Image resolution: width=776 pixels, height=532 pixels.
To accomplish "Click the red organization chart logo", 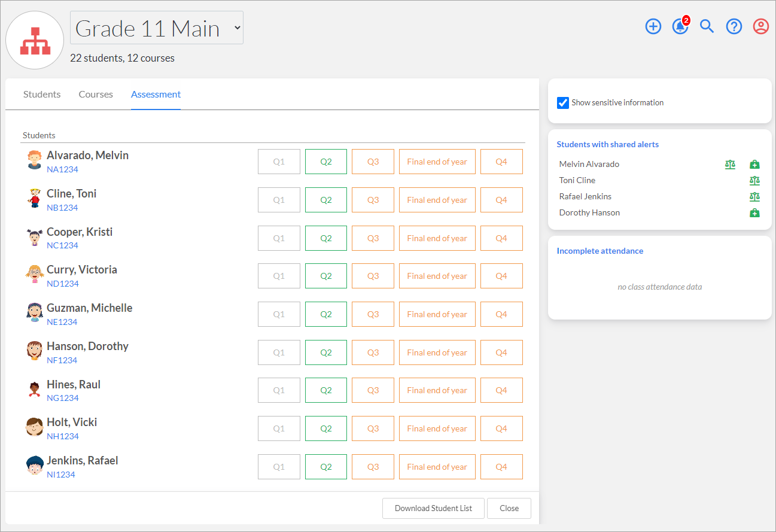I will pyautogui.click(x=35, y=40).
